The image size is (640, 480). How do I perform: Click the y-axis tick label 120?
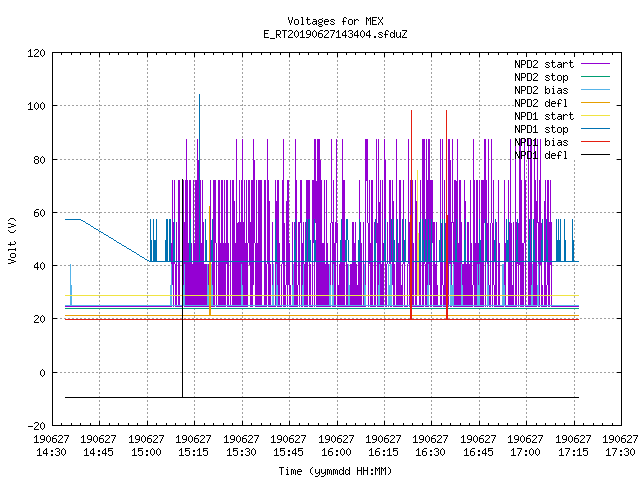pyautogui.click(x=36, y=53)
